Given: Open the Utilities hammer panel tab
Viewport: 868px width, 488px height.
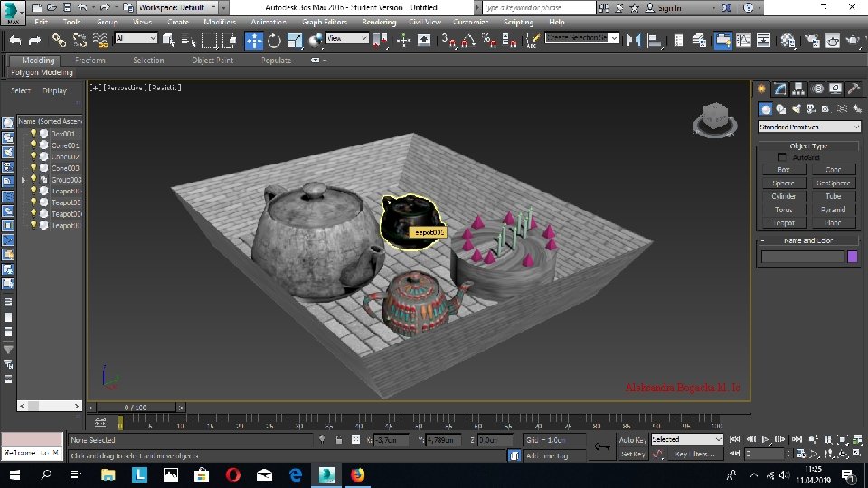Looking at the screenshot, I should tap(854, 89).
